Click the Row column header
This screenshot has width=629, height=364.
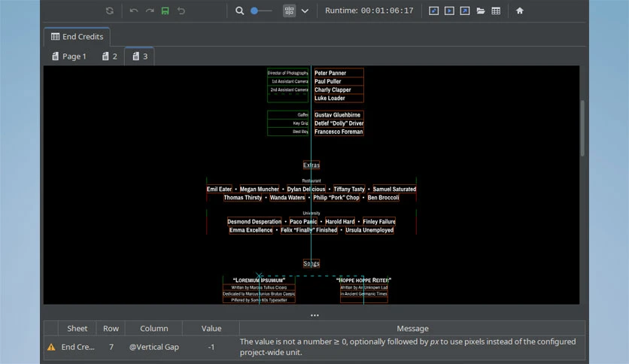coord(111,329)
